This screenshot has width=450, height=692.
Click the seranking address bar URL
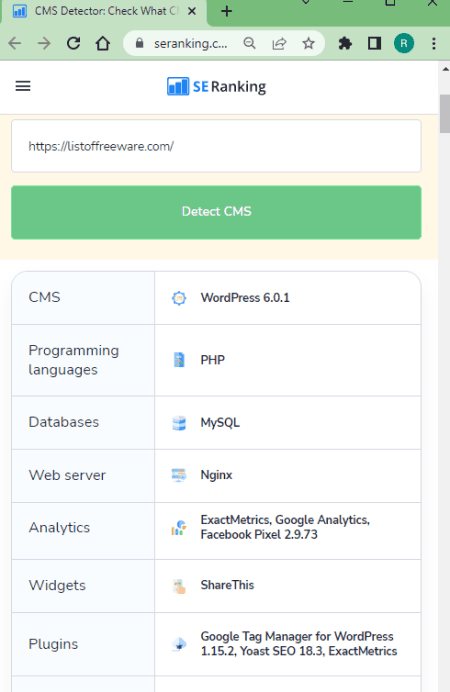pos(191,43)
